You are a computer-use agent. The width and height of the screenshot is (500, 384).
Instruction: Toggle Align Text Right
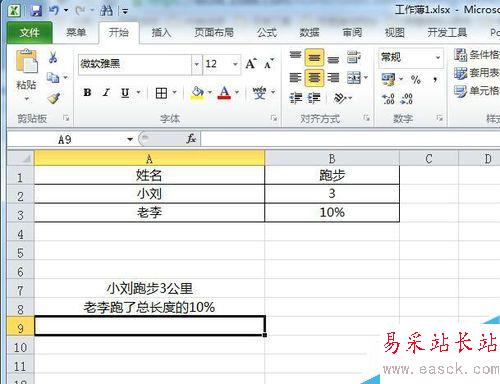pyautogui.click(x=333, y=78)
